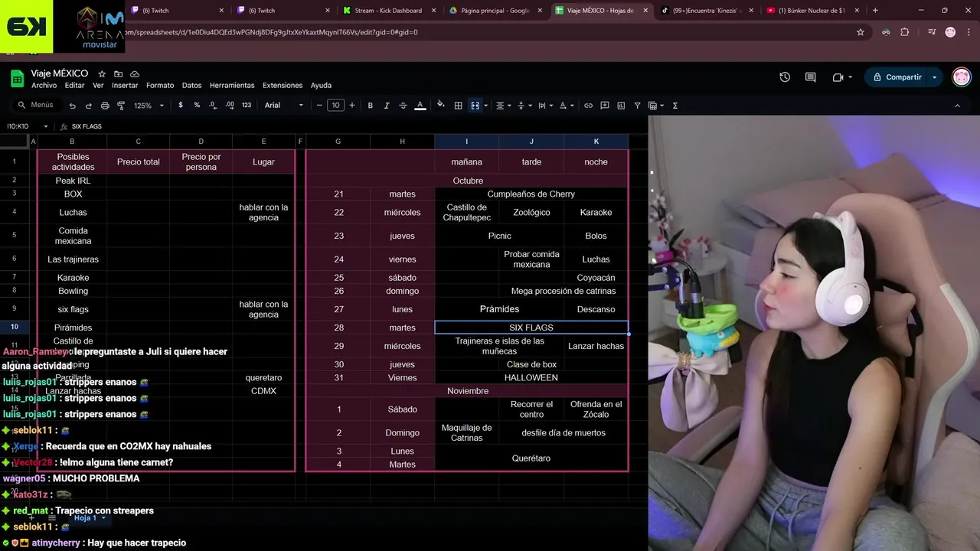Toggle bold formatting
Image resolution: width=980 pixels, height=551 pixels.
(370, 106)
